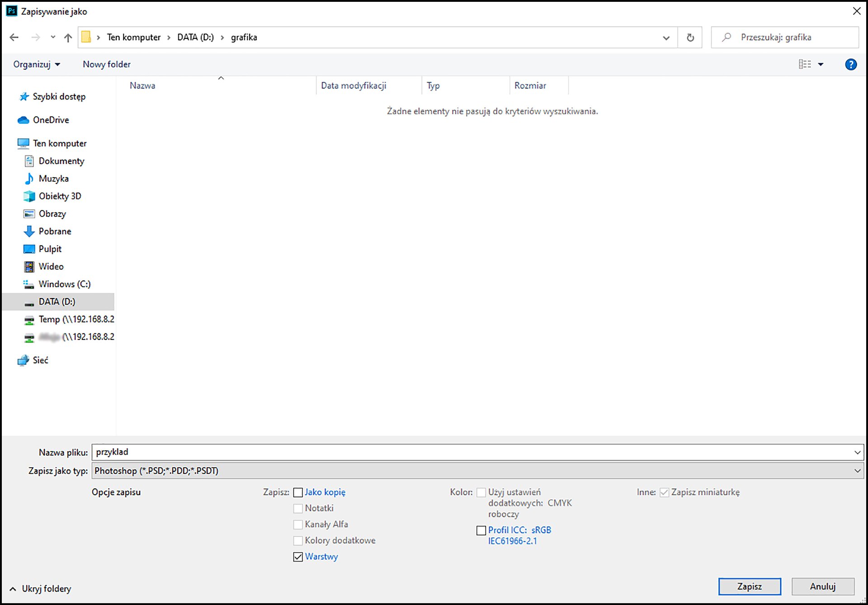Select Pobrane downloads folder
868x605 pixels.
(55, 231)
